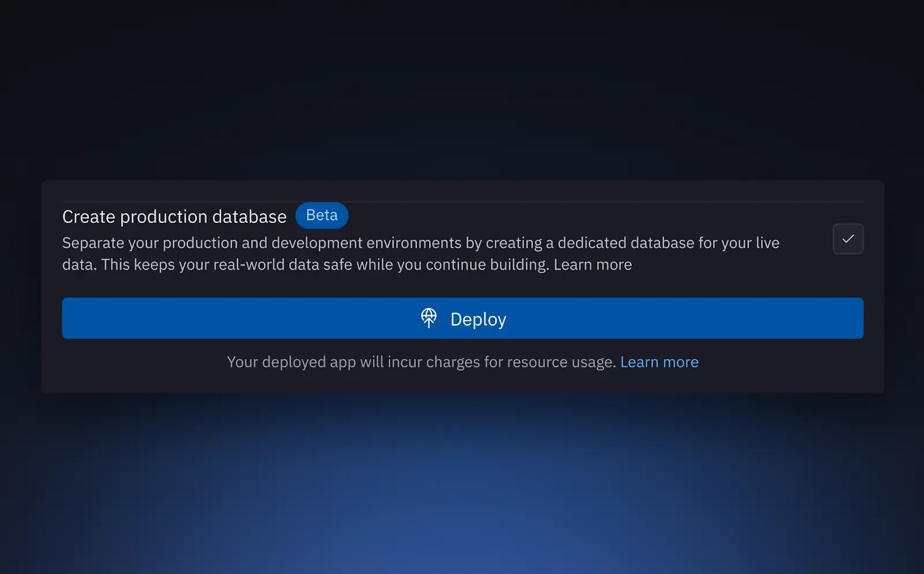Click the globe rocket icon in Deploy
Screen dimensions: 924x574
429,318
